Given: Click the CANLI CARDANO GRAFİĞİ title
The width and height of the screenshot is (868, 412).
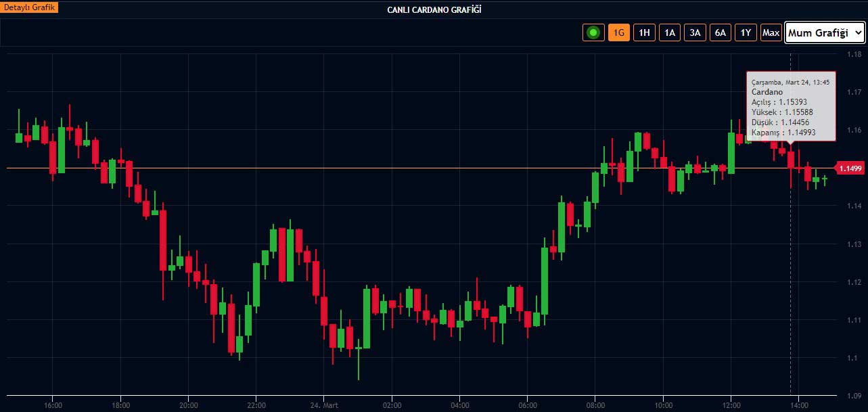Looking at the screenshot, I should pos(434,9).
